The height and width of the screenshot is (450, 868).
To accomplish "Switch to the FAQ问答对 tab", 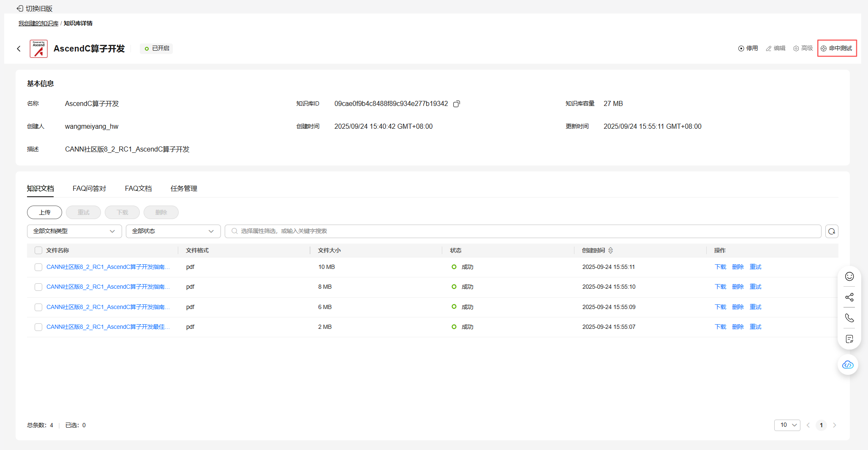I will [x=89, y=189].
